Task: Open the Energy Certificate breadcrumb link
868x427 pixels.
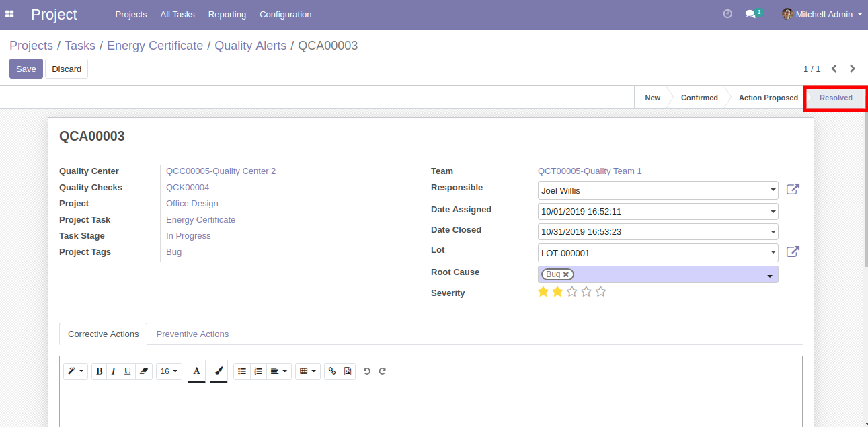Action: click(x=155, y=46)
